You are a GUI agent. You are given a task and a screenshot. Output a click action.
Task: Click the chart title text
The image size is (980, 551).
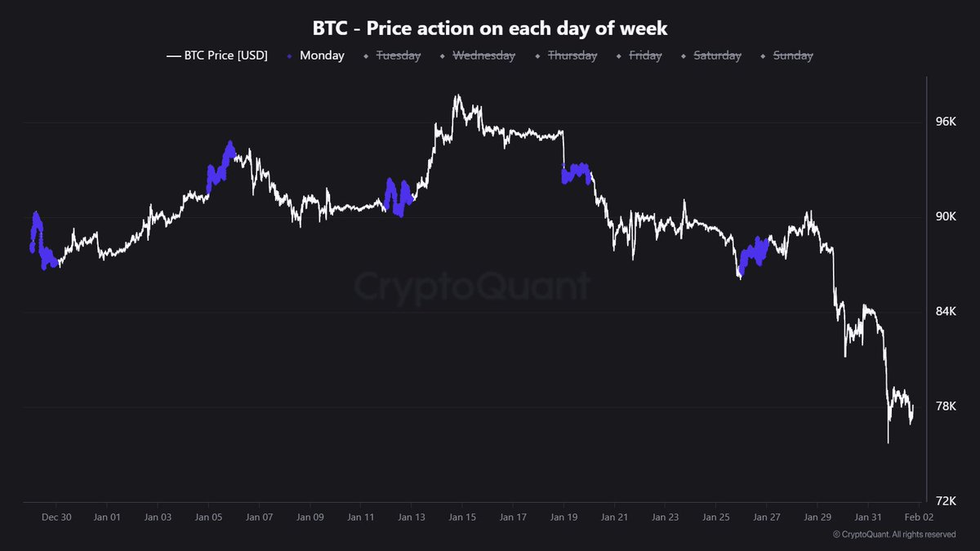pos(490,29)
